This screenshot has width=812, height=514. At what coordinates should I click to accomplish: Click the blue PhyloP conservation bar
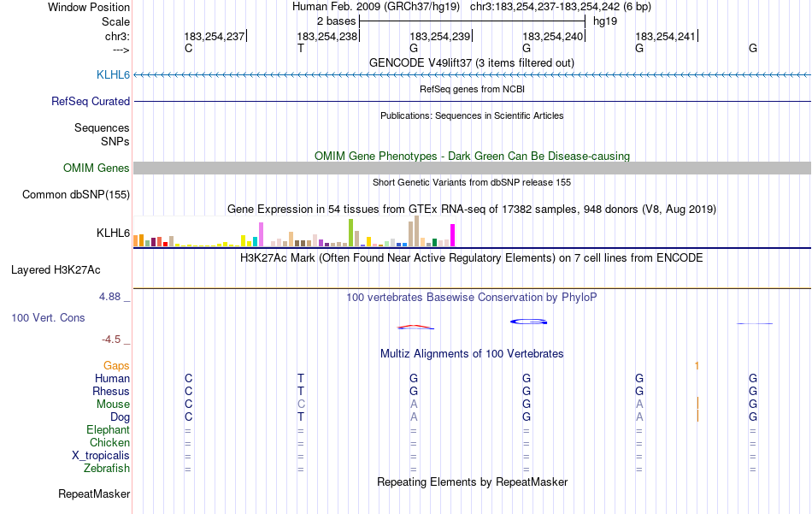point(529,322)
